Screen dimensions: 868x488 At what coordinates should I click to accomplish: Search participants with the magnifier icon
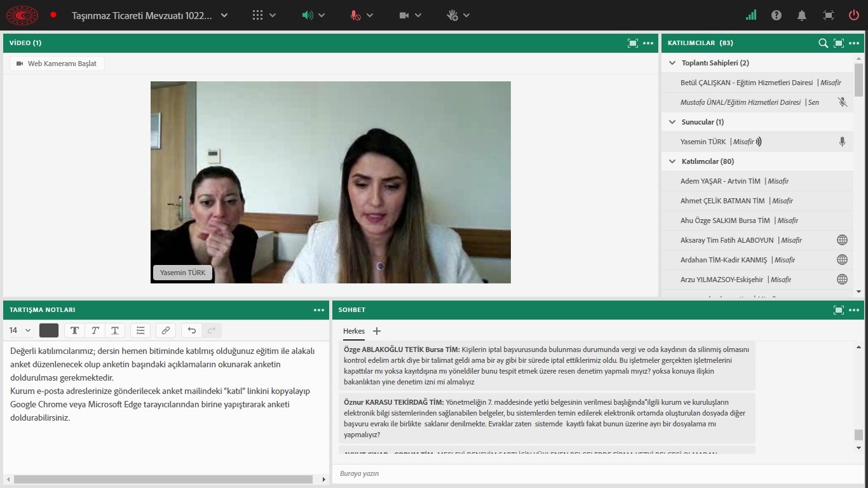click(823, 43)
